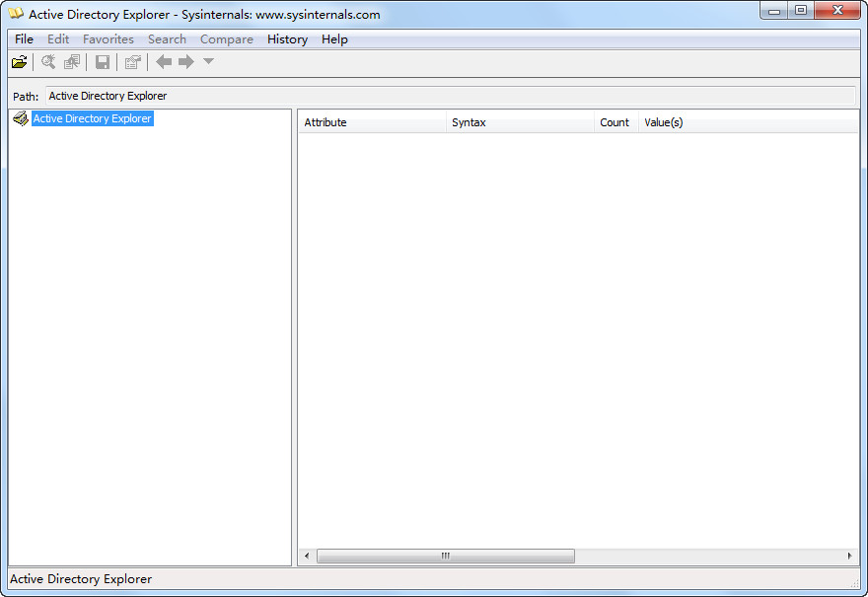The width and height of the screenshot is (868, 597).
Task: Click the horizontal scrollbar thumb
Action: (446, 556)
